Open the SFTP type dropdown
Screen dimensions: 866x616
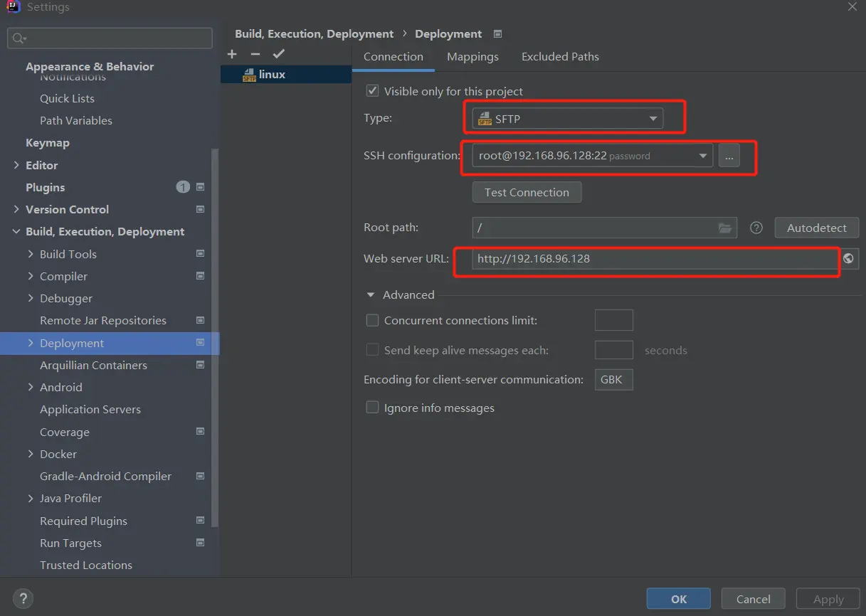click(567, 119)
